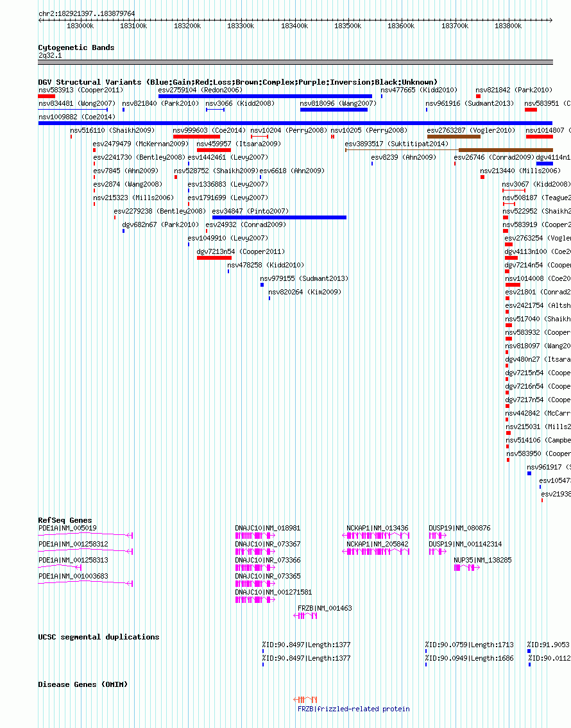Select nsv478258 (Kidd2010) label
The image size is (571, 728).
click(266, 265)
